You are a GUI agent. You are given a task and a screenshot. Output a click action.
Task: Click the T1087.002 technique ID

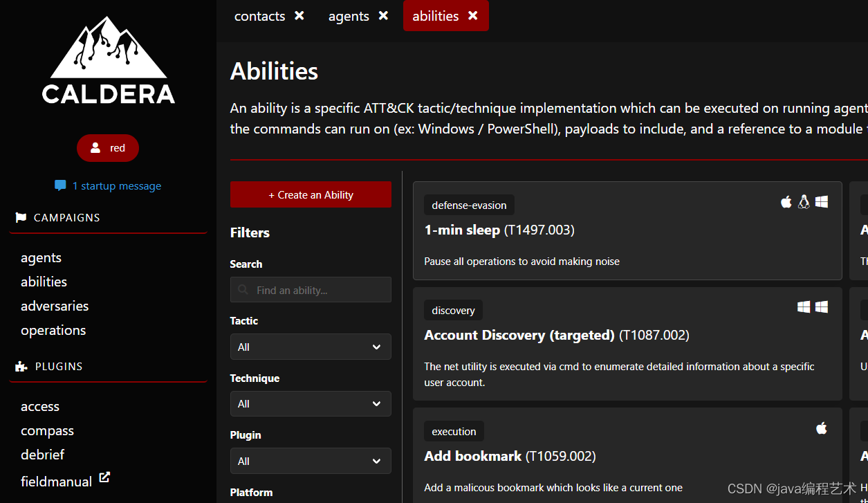pos(654,335)
